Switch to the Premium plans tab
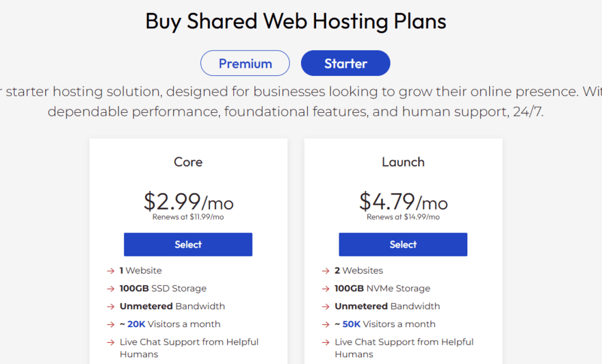602x364 pixels. 245,64
